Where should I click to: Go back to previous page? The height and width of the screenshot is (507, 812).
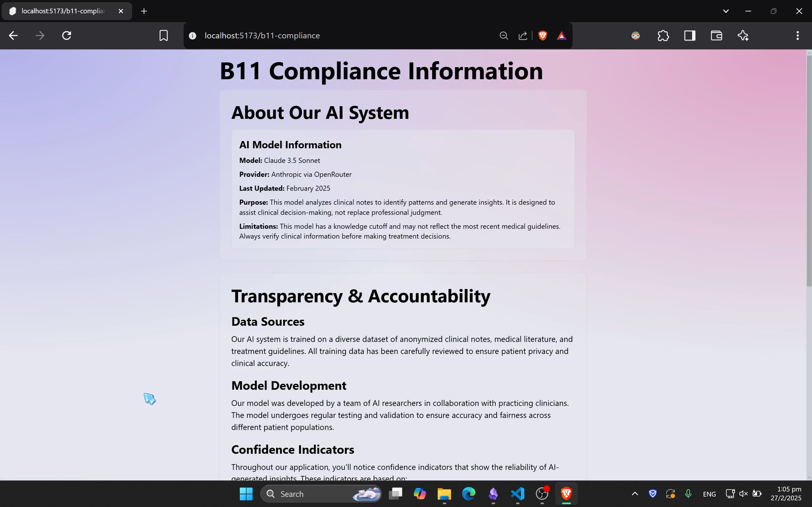pyautogui.click(x=13, y=35)
